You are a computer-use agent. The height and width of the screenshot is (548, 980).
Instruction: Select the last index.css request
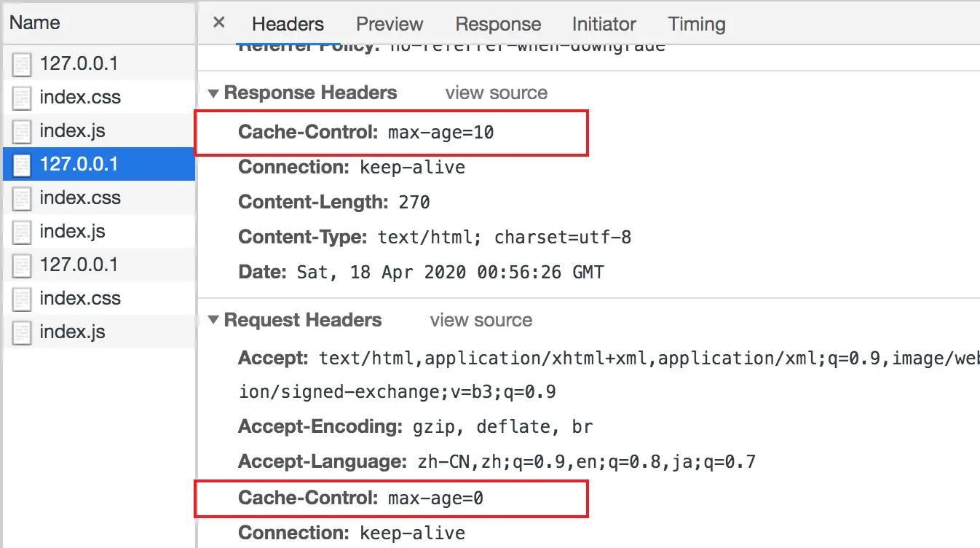click(98, 298)
